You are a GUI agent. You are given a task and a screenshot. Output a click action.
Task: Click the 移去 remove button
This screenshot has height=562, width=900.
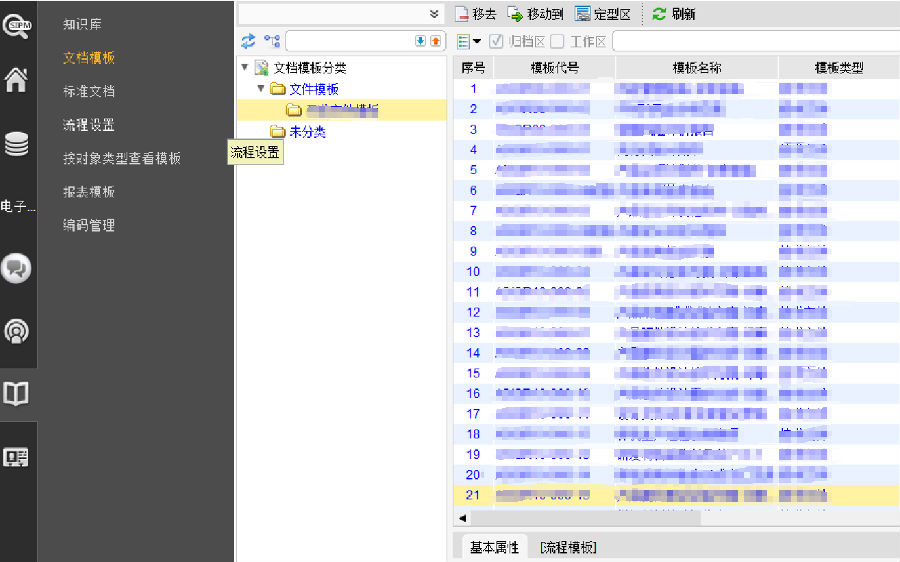[476, 14]
